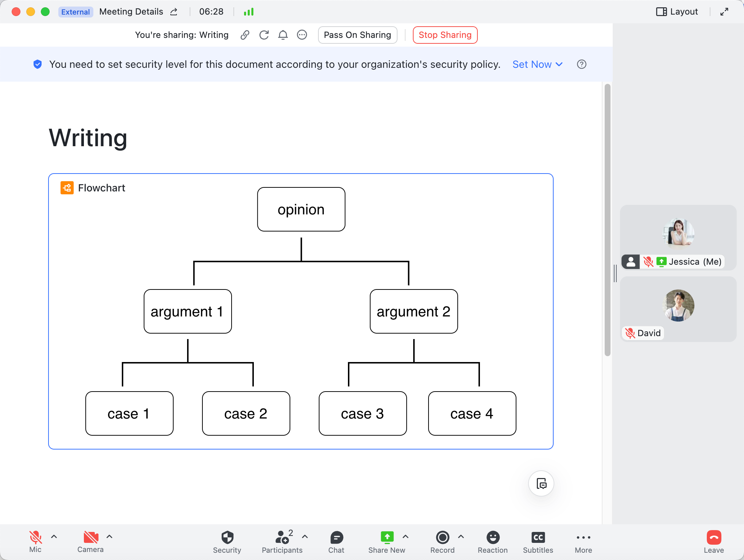Click the document vertical scrollbar
This screenshot has height=560, width=744.
click(607, 220)
